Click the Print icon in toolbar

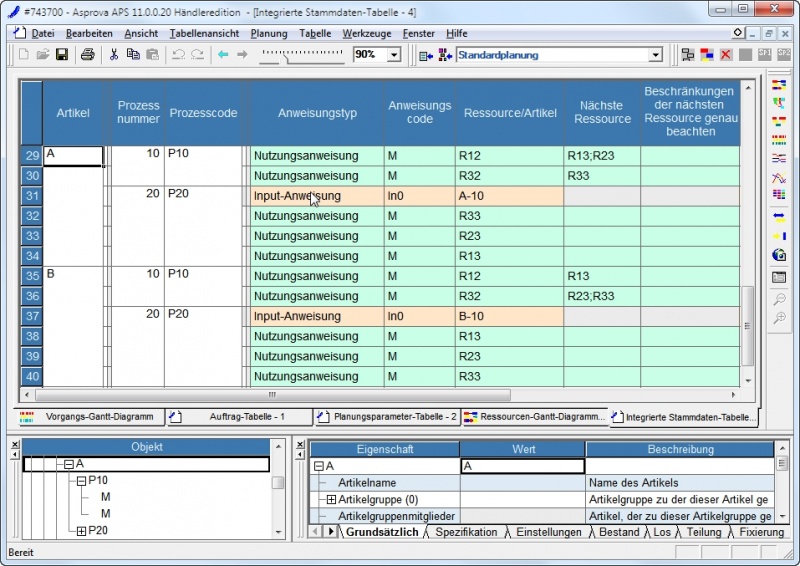point(87,54)
